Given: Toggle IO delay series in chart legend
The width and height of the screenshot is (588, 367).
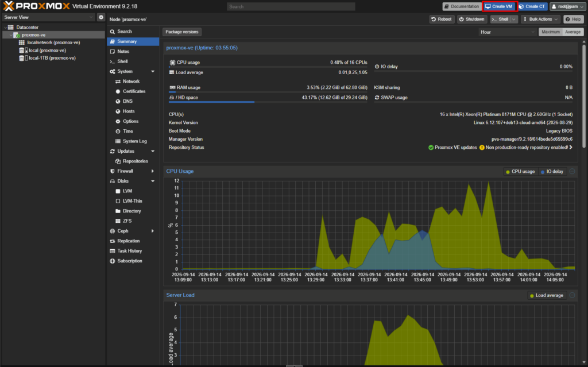Looking at the screenshot, I should coord(552,172).
